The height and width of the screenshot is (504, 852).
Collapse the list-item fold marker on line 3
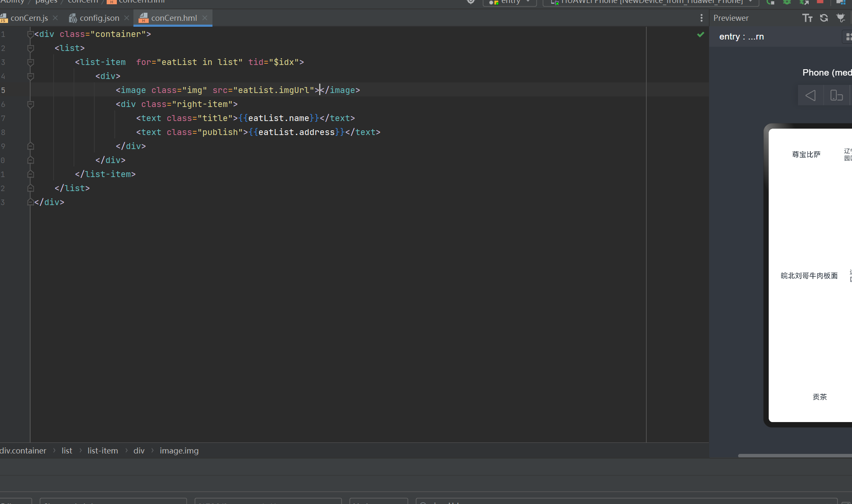31,62
